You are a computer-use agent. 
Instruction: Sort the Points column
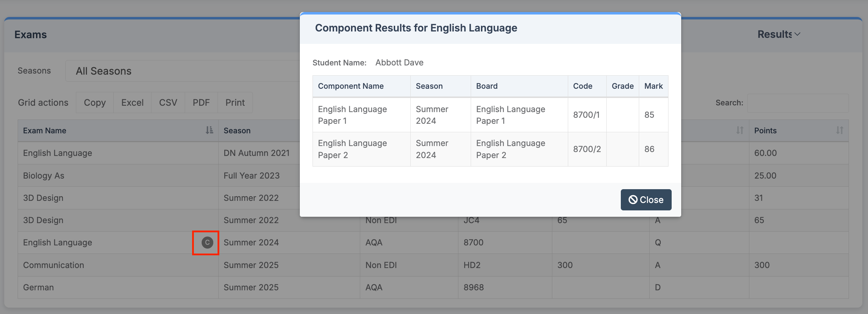(x=839, y=130)
